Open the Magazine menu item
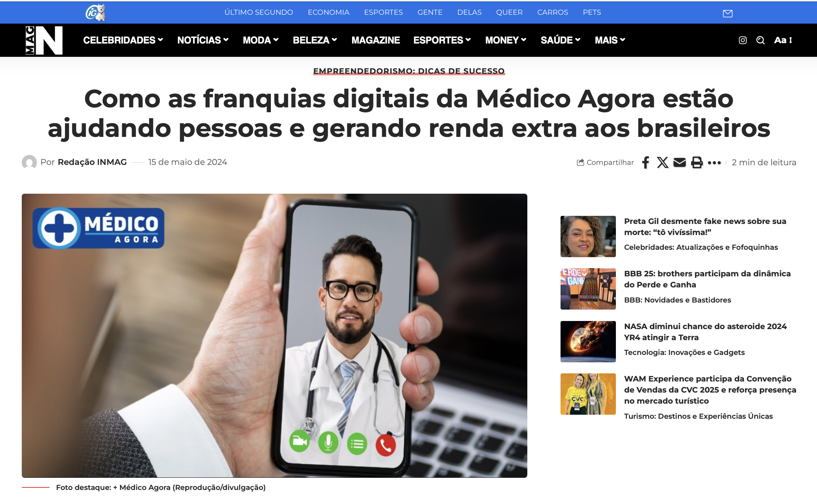The height and width of the screenshot is (504, 817). pos(376,40)
